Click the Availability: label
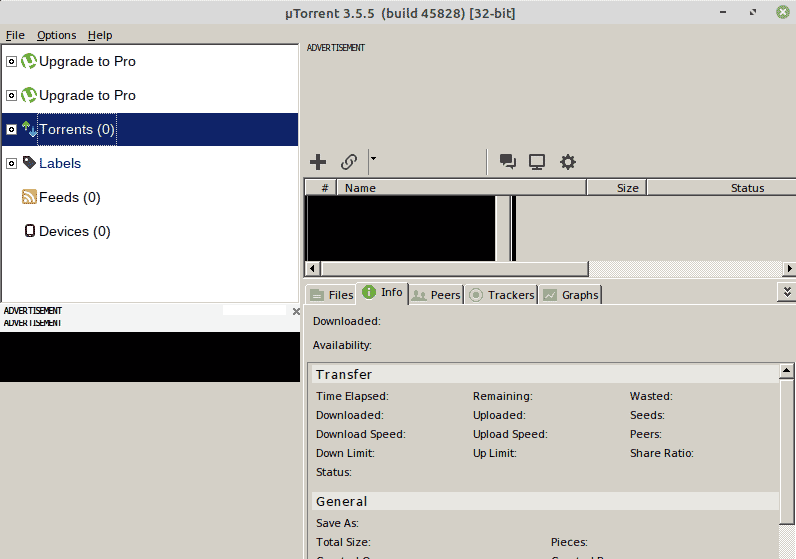The width and height of the screenshot is (796, 559). click(342, 345)
